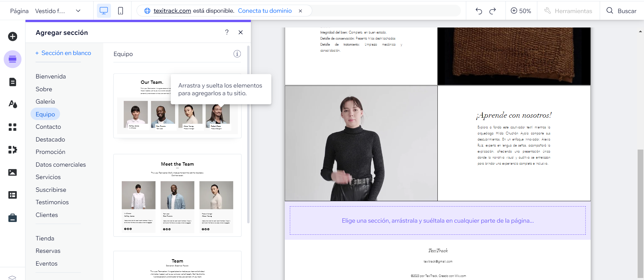
Task: Select the Tienda category
Action: [x=45, y=238]
